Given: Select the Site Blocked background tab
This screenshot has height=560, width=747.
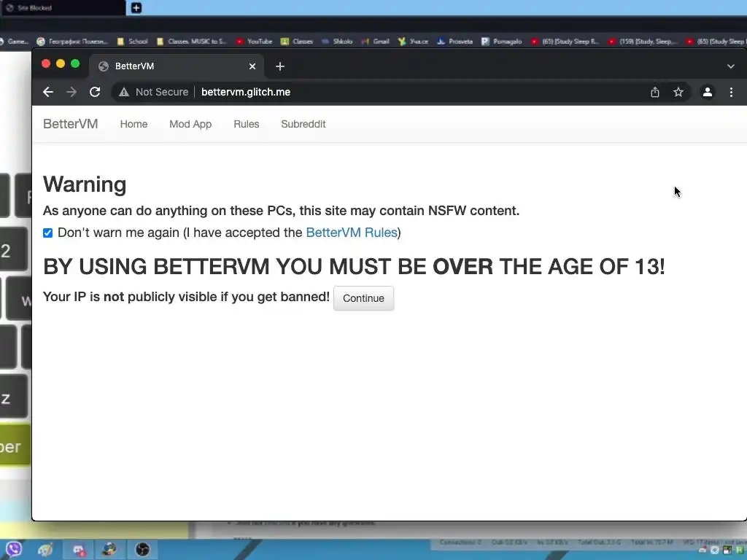Looking at the screenshot, I should (63, 7).
